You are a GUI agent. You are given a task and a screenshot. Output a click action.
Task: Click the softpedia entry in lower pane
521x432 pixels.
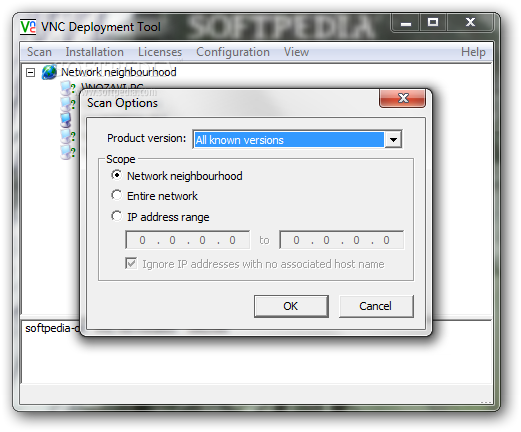(52, 328)
